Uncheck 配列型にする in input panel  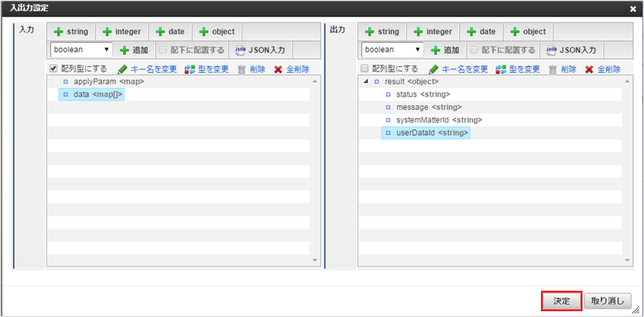53,68
